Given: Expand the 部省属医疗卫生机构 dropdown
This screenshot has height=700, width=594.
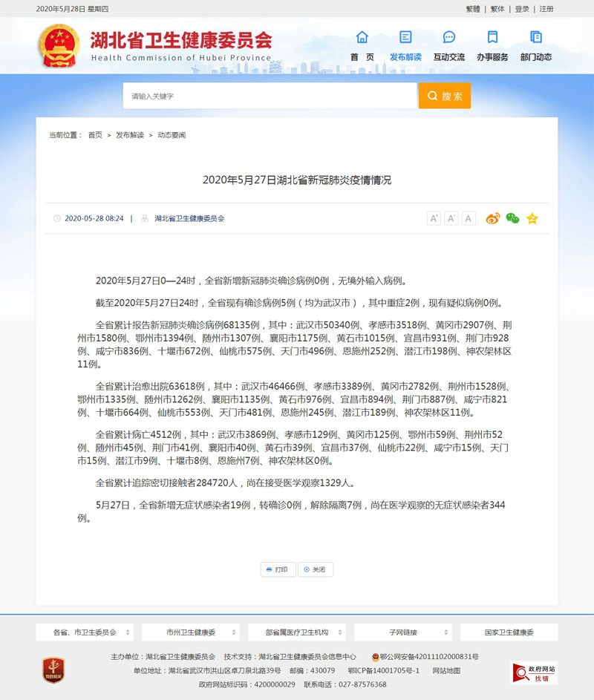Looking at the screenshot, I should (297, 632).
